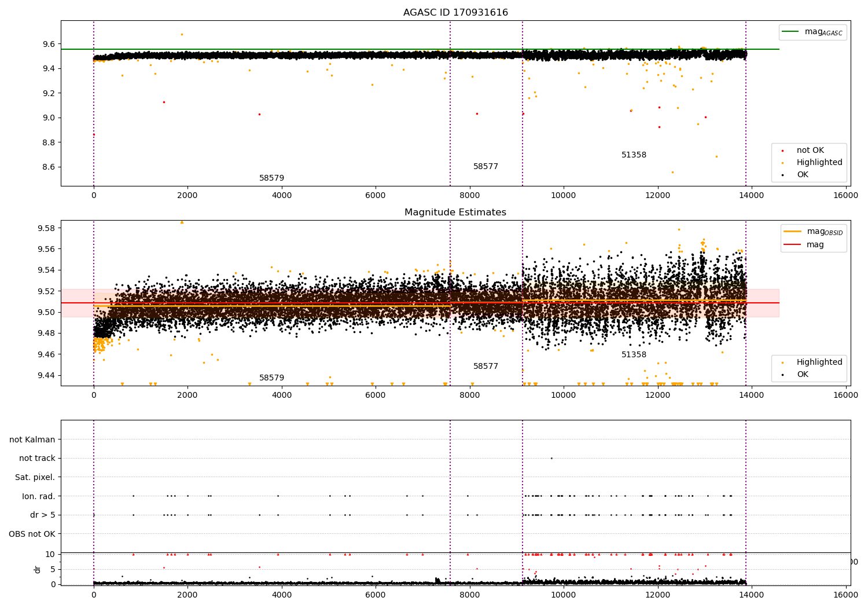Click the 58579 annotation in the top plot
Screen dimensions: 868x608
click(272, 178)
